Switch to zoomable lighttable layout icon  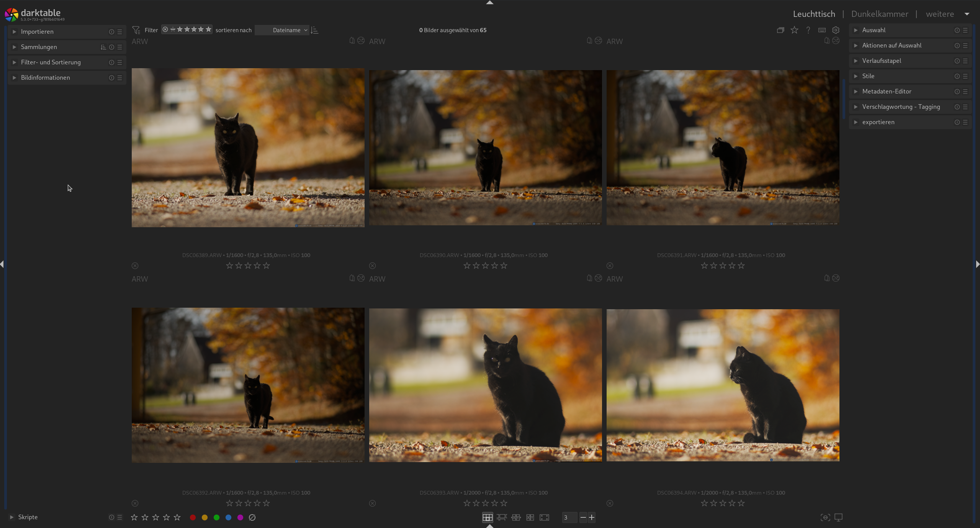(x=501, y=517)
